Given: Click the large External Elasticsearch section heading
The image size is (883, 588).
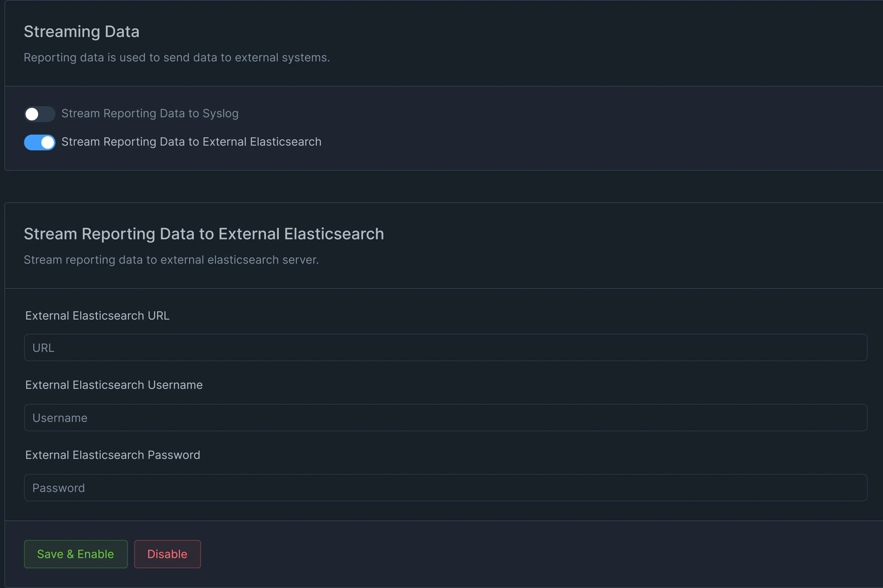Looking at the screenshot, I should pos(204,234).
